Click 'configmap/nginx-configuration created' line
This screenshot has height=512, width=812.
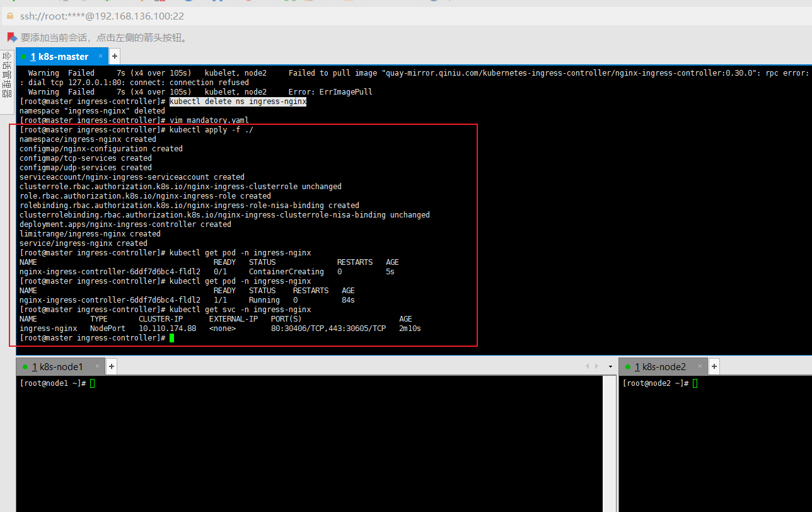pos(101,149)
